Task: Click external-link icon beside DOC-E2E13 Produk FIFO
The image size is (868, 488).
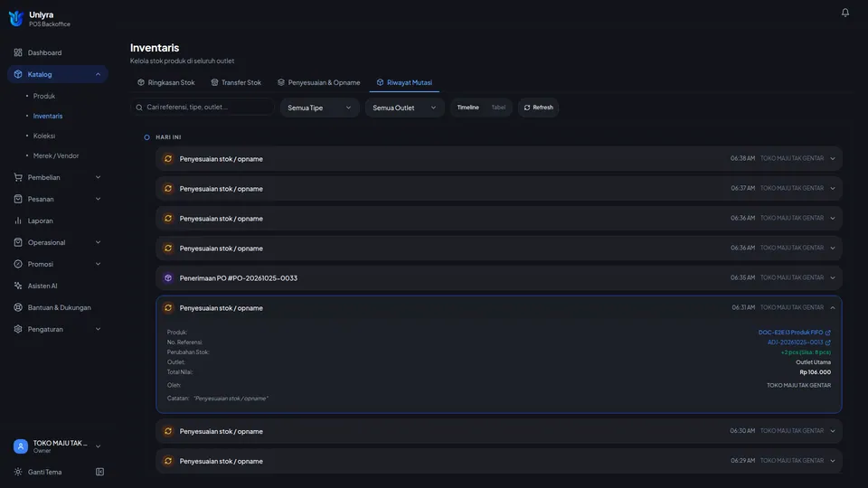Action: pyautogui.click(x=827, y=333)
